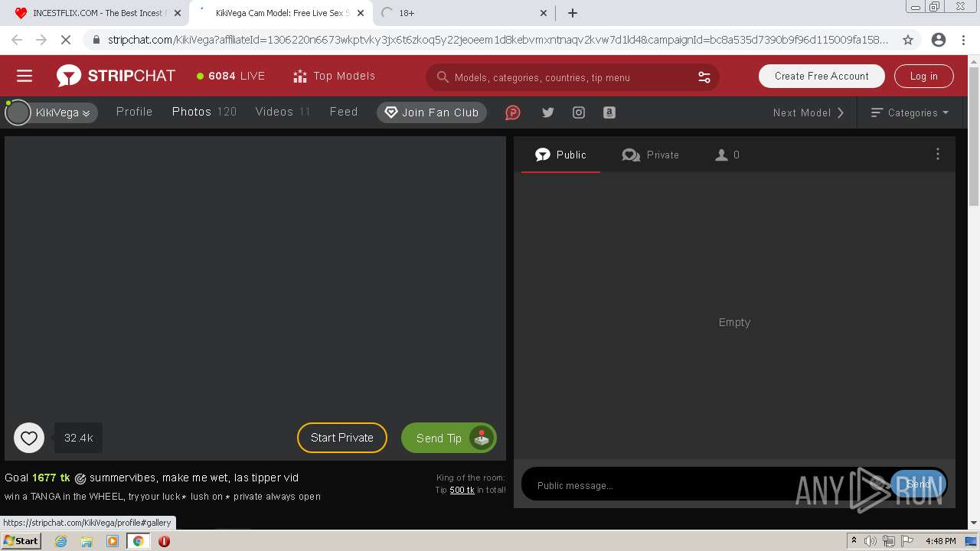Image resolution: width=980 pixels, height=551 pixels.
Task: Click Create Free Account button
Action: (x=822, y=76)
